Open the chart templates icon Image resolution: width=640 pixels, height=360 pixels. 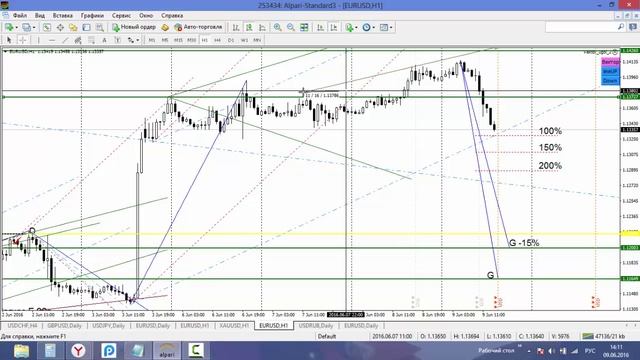coord(384,27)
